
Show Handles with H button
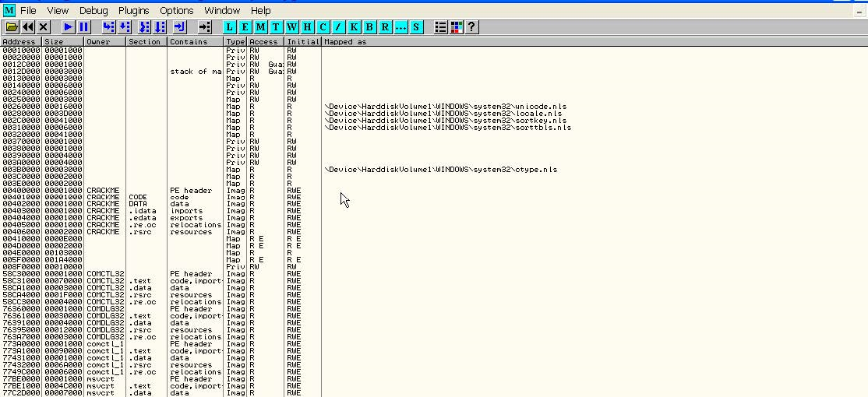(x=307, y=27)
